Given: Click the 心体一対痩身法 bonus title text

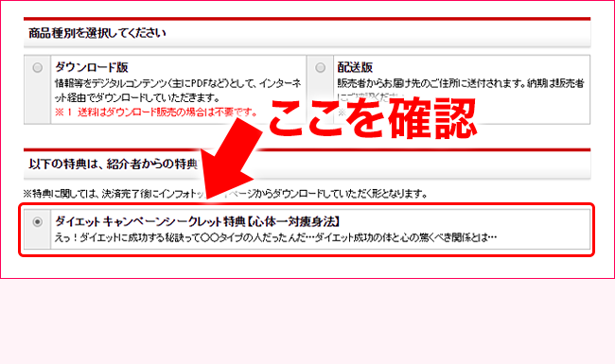Looking at the screenshot, I should [198, 222].
